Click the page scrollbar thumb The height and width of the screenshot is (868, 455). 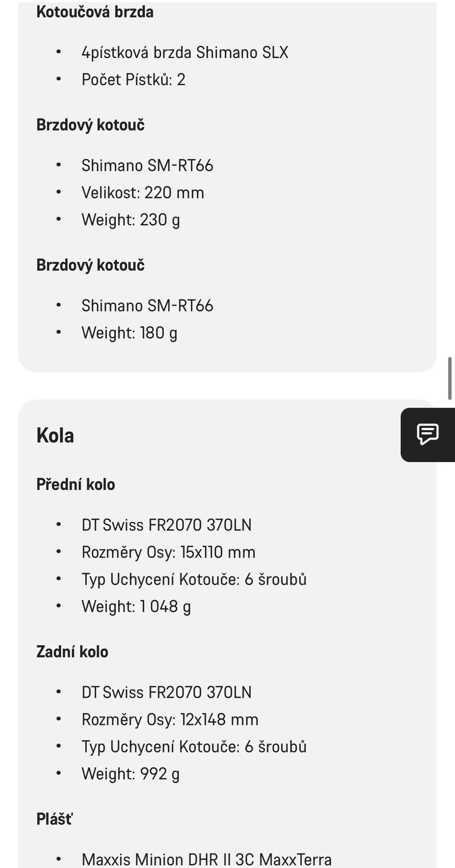click(x=450, y=378)
